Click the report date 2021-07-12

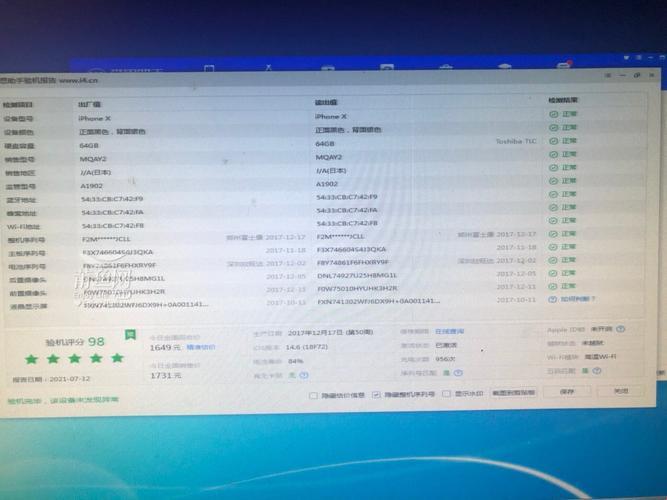70,379
